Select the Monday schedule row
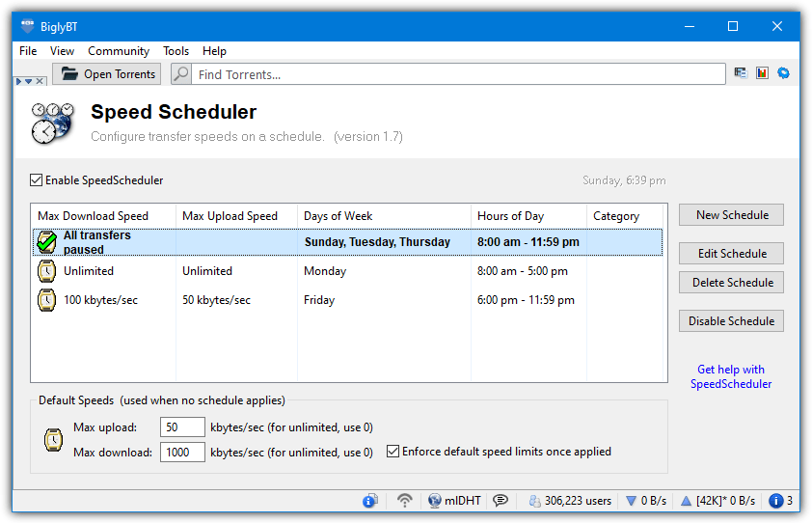This screenshot has height=523, width=812. tap(347, 271)
